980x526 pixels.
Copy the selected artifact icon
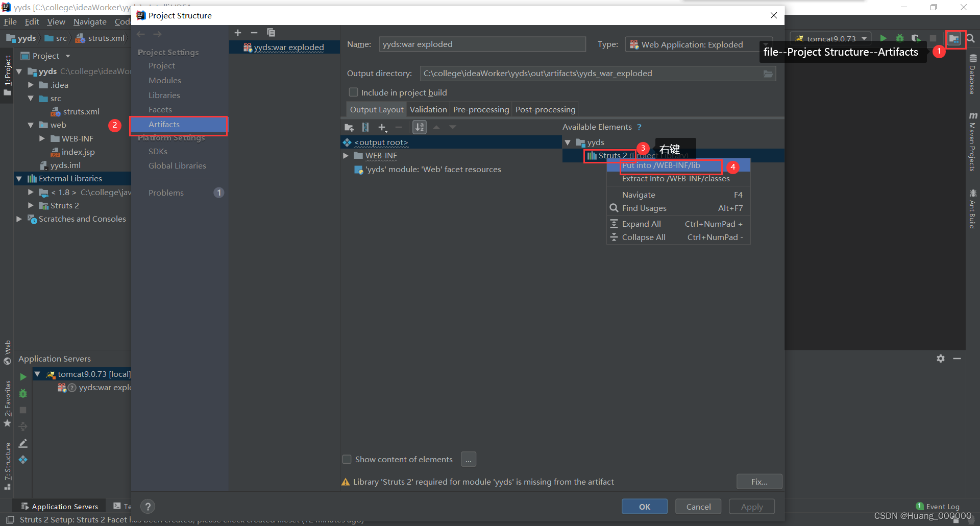pos(271,33)
